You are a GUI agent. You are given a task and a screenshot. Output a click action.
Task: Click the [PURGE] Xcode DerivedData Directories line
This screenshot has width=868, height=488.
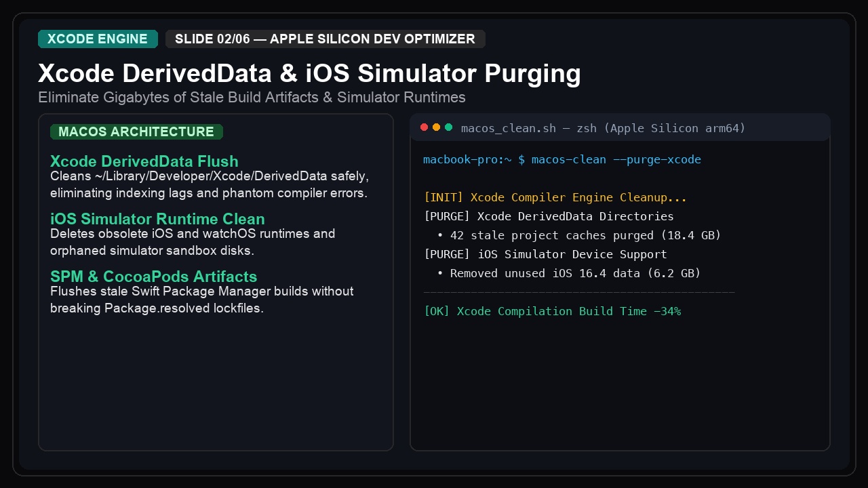click(549, 217)
